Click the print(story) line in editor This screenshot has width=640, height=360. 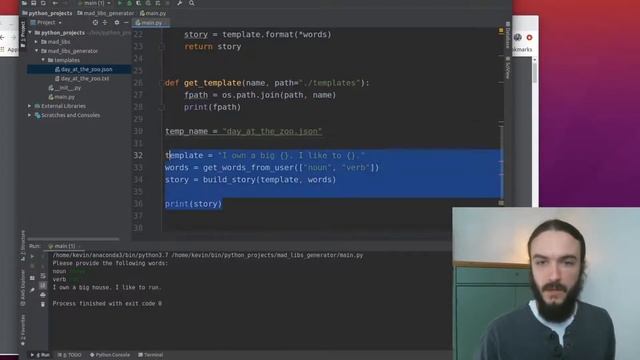[193, 204]
